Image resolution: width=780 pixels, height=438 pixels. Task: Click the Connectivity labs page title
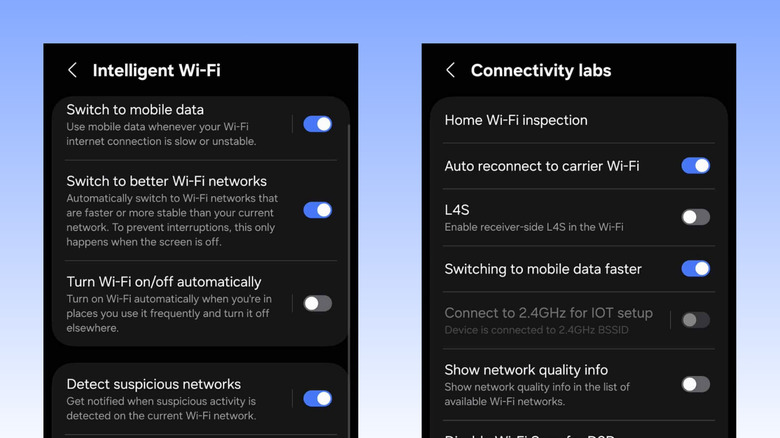pyautogui.click(x=540, y=70)
